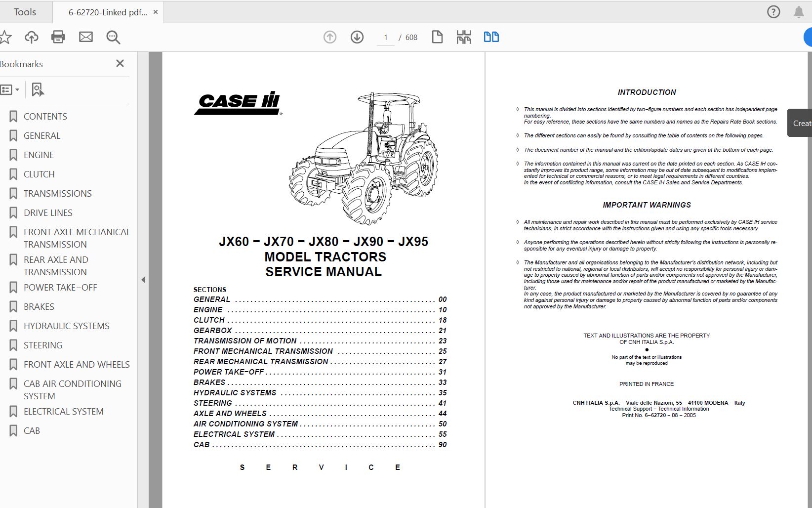Viewport: 812px width, 508px height.
Task: Switch to the 6-62720-Linked pdf tab
Action: point(108,12)
